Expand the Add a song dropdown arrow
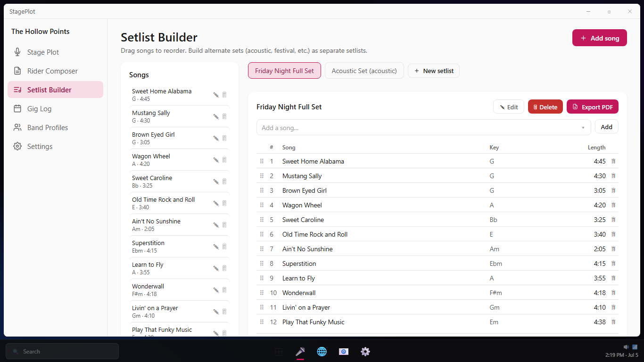Image resolution: width=644 pixels, height=362 pixels. coord(583,128)
